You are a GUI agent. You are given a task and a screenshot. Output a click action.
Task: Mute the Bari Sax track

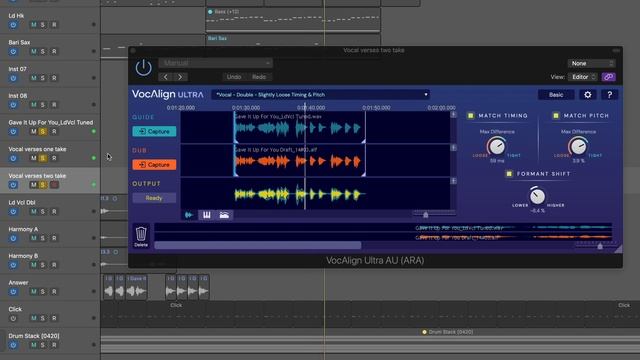tap(33, 51)
